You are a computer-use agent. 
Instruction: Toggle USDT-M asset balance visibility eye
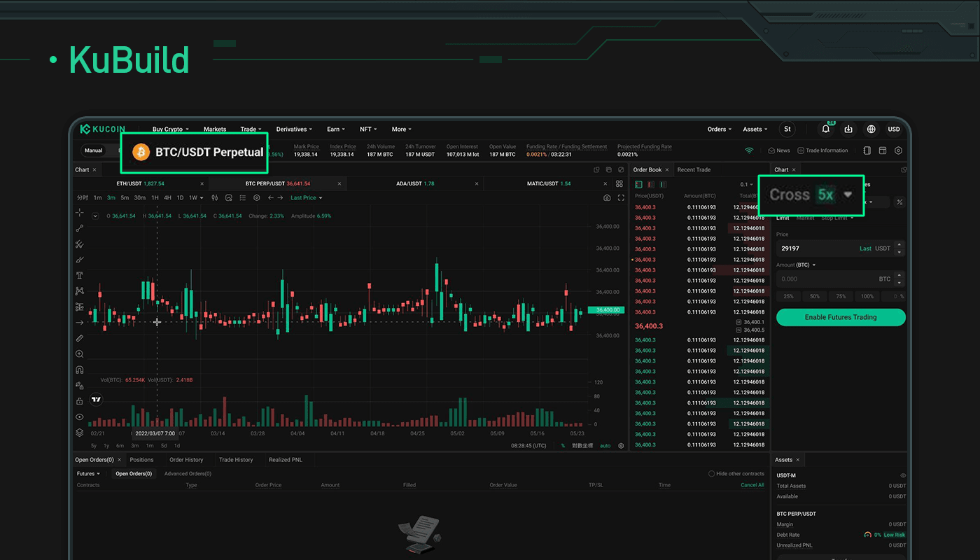coord(903,475)
